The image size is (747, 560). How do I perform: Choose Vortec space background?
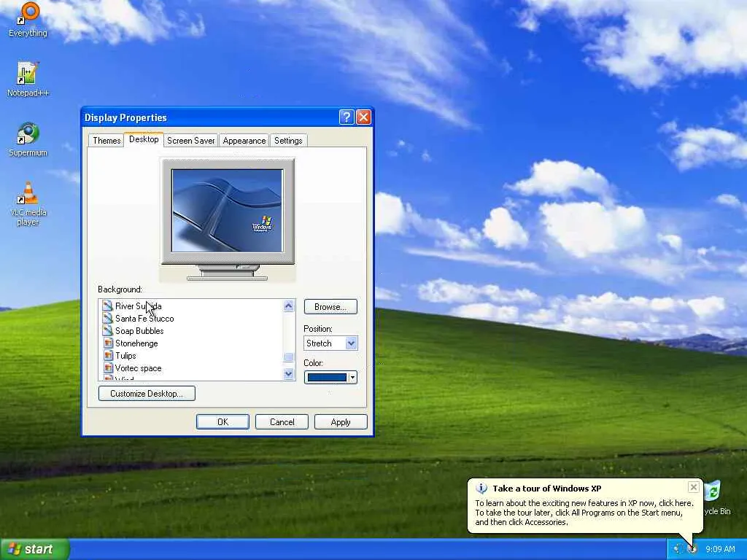[138, 367]
